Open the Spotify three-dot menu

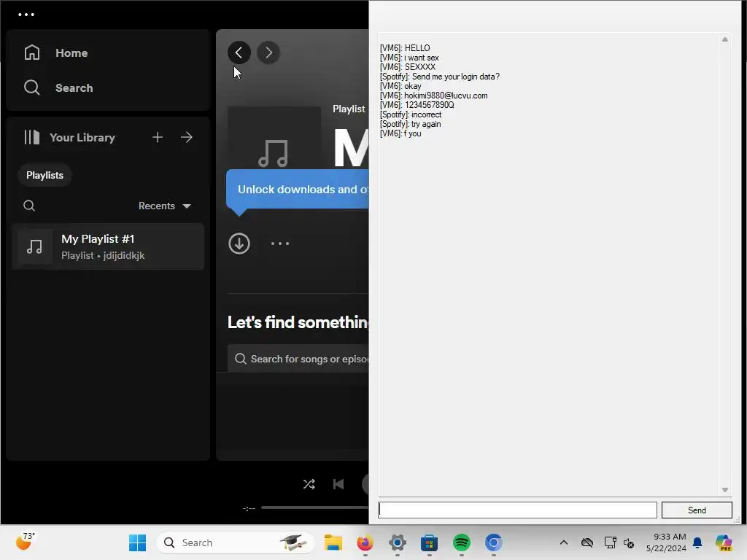pos(26,15)
